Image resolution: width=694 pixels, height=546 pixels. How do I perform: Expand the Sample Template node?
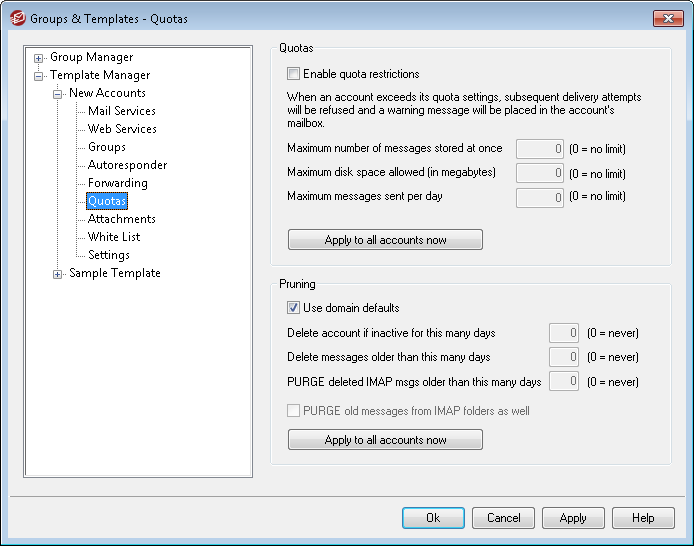(58, 274)
